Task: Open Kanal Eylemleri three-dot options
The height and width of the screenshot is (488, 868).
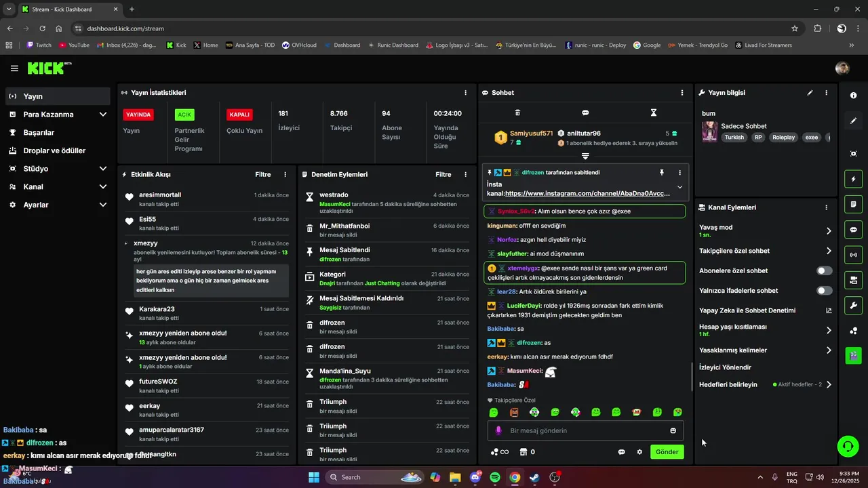Action: 826,207
